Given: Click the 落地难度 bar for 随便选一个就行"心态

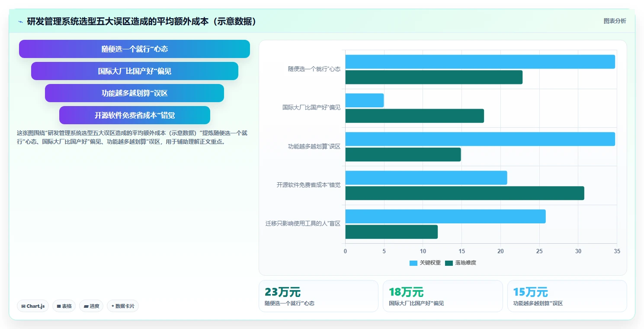Looking at the screenshot, I should (x=434, y=77).
